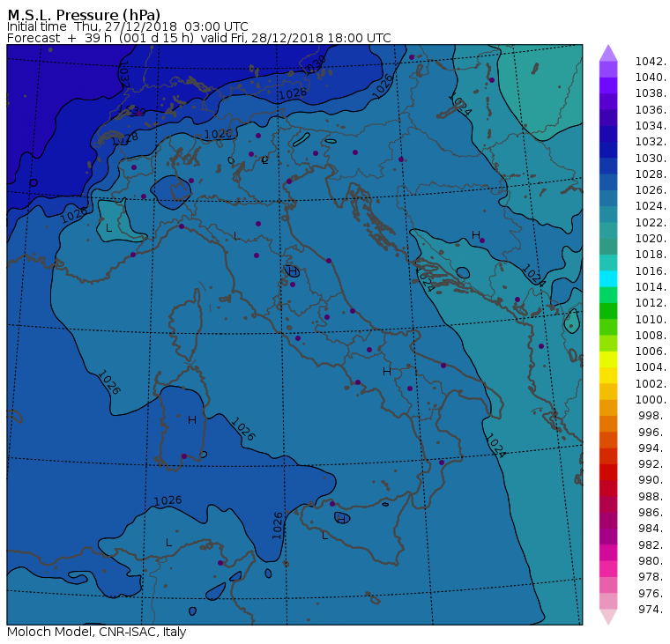Viewport: 670px width, 644px height.
Task: Click the 1038. legend value
Action: point(651,93)
